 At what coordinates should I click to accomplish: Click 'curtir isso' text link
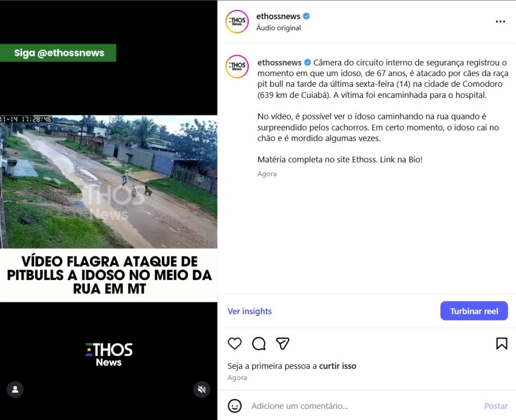[338, 366]
